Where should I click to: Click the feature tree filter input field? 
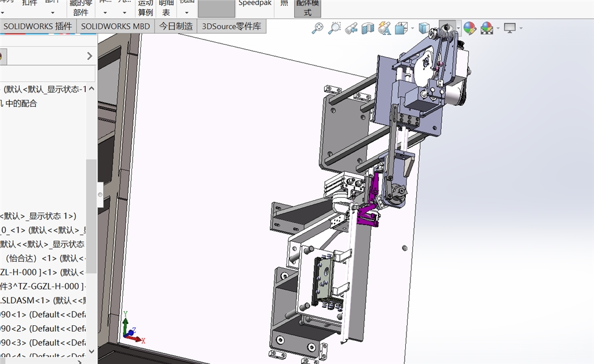coord(47,73)
